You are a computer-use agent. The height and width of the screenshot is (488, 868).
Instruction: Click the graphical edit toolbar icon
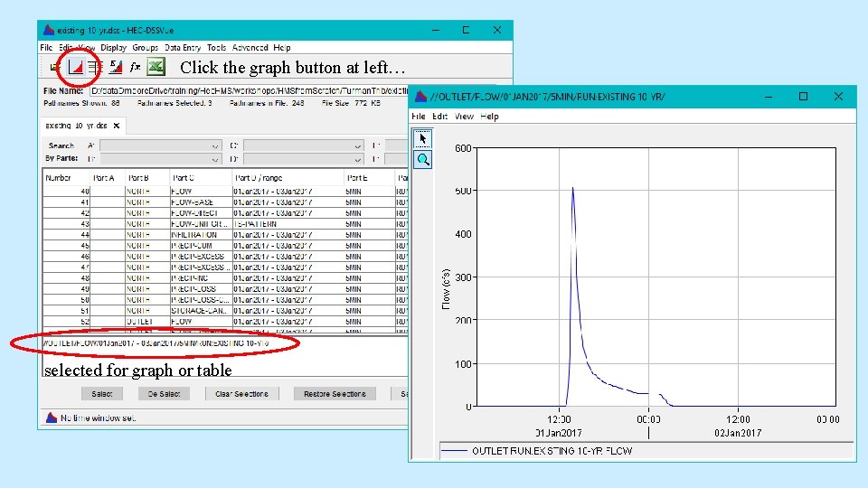tap(115, 67)
